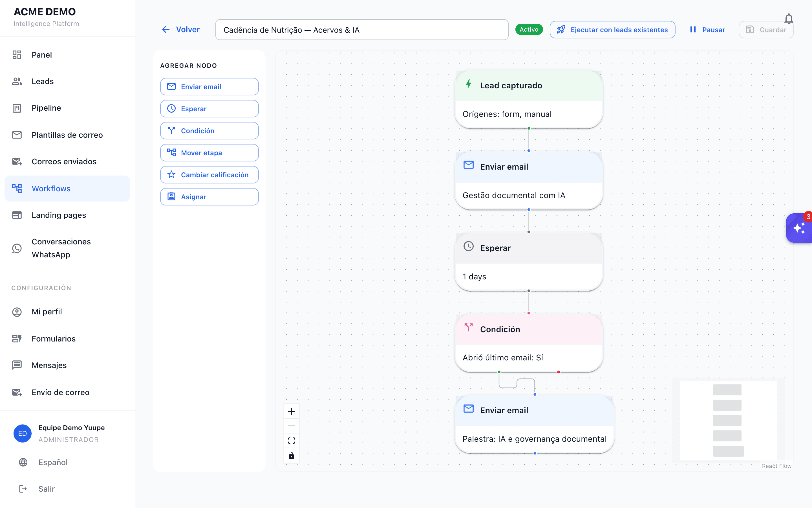Image resolution: width=812 pixels, height=508 pixels.
Task: Click the Guardar button
Action: [766, 30]
